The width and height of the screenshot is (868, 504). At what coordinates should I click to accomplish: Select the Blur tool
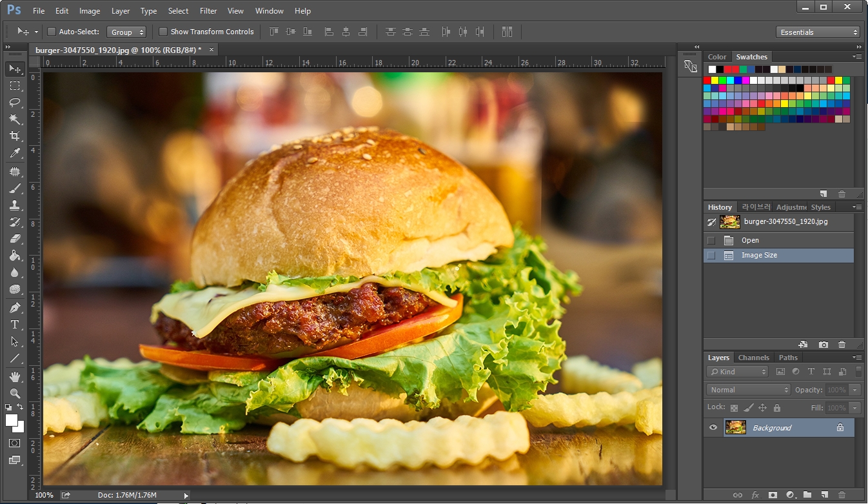(x=15, y=272)
